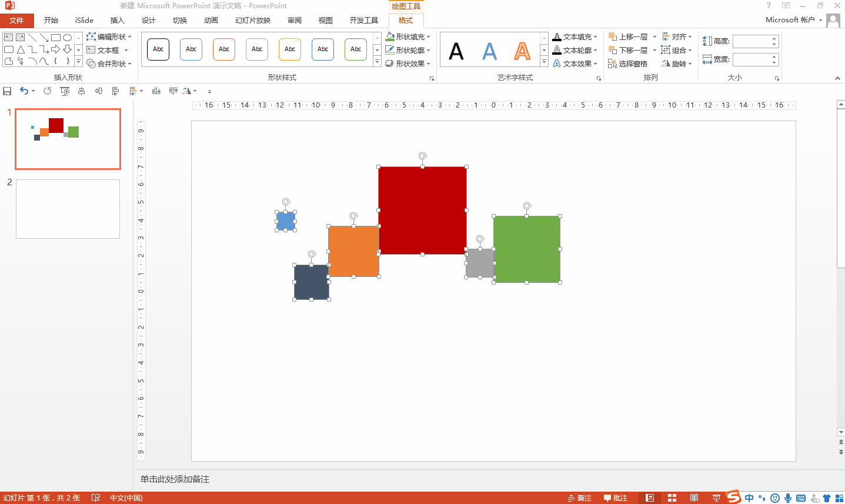Viewport: 845px width, 504px height.
Task: Open the Edit Shape (编辑形状) dropdown
Action: tap(109, 36)
